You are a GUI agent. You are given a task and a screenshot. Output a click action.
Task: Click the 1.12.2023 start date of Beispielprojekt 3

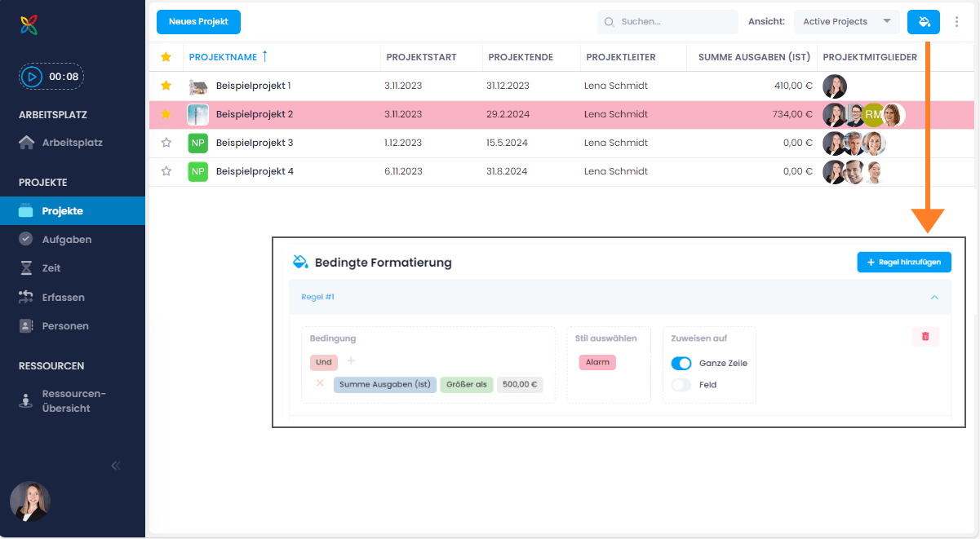[x=403, y=143]
